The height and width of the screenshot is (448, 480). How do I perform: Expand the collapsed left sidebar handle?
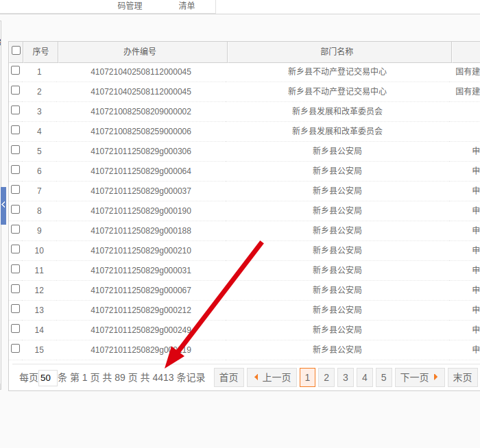click(3, 205)
